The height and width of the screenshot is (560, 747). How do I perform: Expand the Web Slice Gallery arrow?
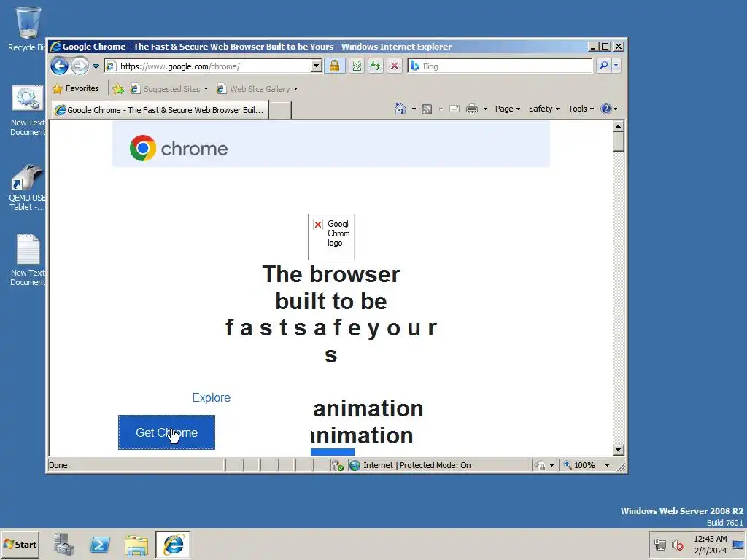296,89
